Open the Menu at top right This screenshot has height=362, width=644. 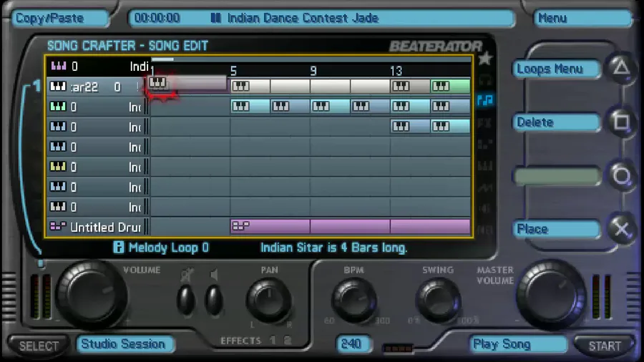pyautogui.click(x=582, y=19)
